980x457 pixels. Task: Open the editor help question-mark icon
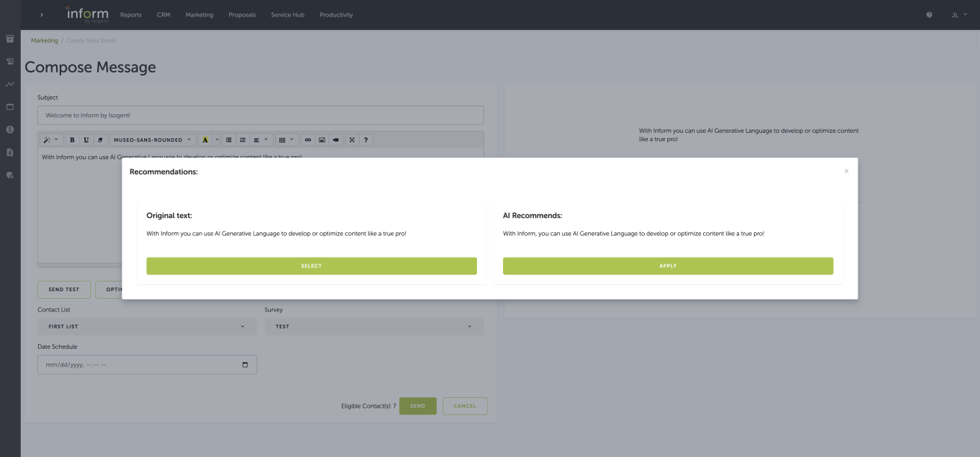366,140
